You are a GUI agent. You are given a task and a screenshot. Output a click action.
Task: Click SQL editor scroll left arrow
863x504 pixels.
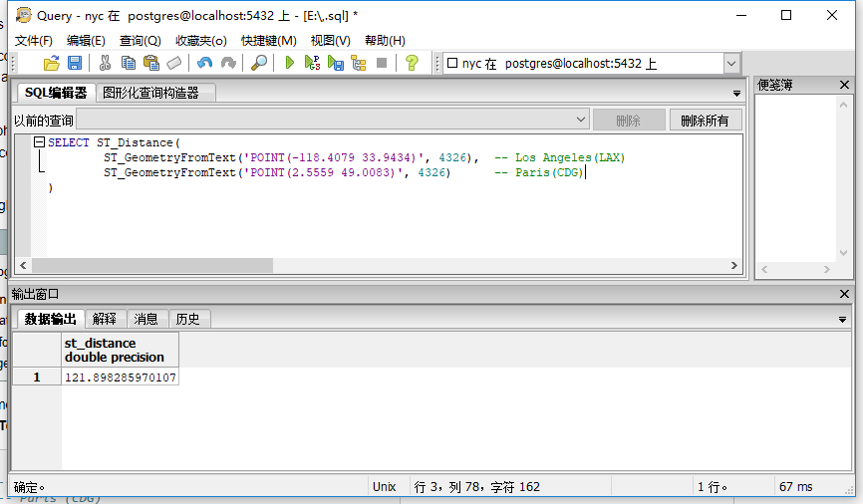[x=23, y=265]
